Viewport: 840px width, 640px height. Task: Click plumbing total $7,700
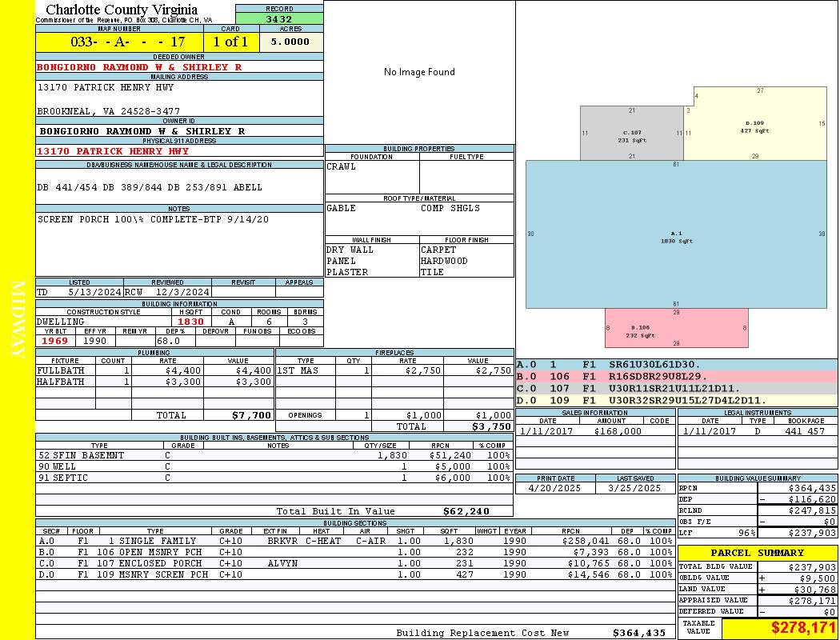251,415
